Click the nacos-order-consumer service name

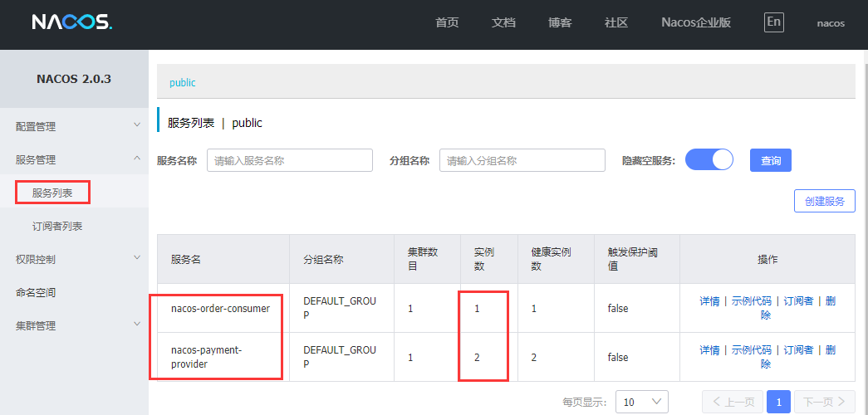click(220, 309)
